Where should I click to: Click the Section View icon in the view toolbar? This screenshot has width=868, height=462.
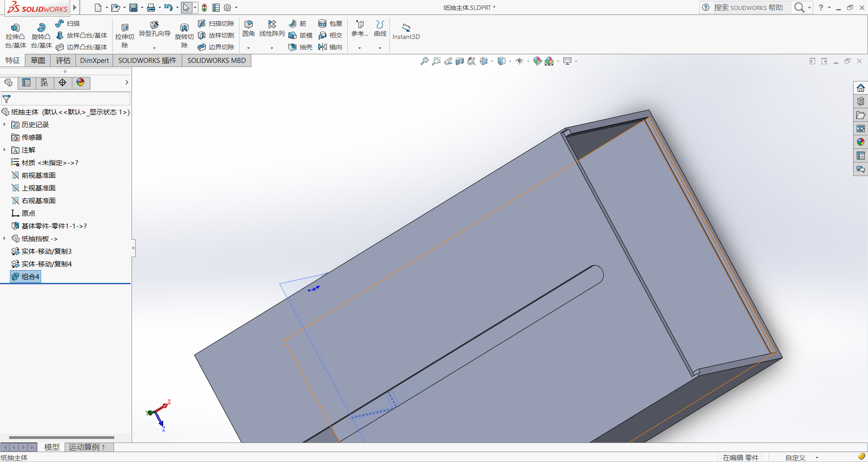(460, 61)
